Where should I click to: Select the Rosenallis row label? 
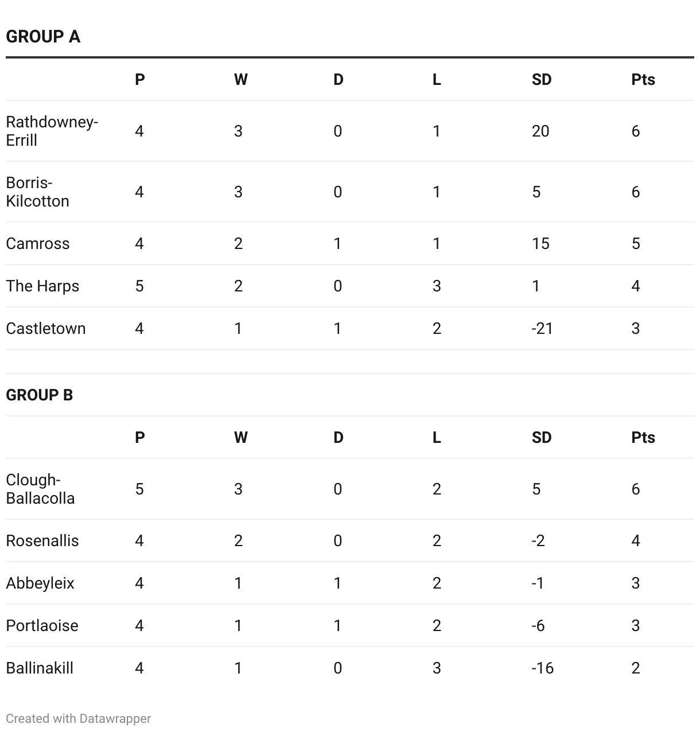point(42,540)
